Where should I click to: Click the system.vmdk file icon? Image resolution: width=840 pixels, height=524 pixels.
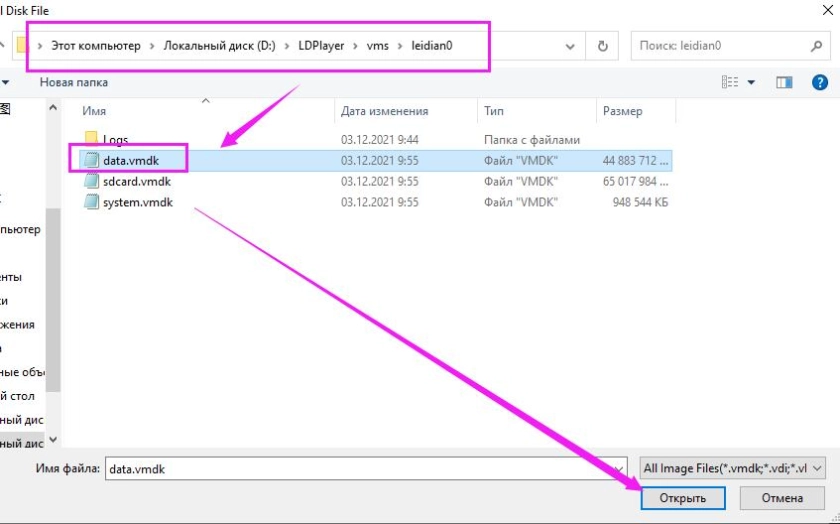(90, 203)
